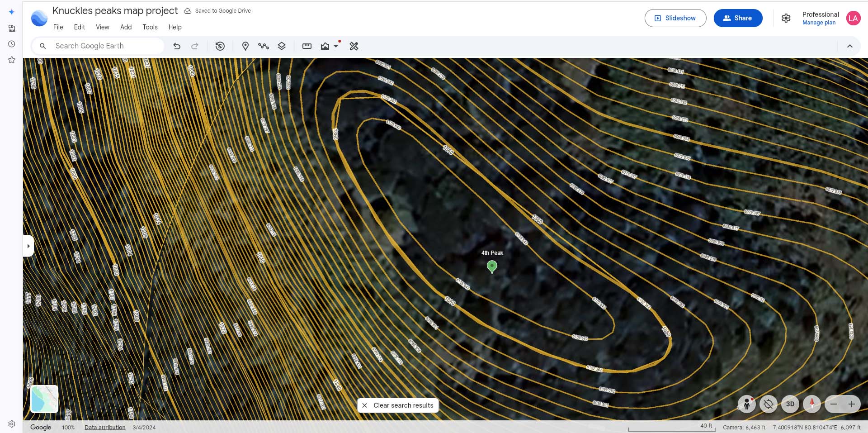Click the Google Earth logo
Screen dimensions: 868x433
[39, 18]
